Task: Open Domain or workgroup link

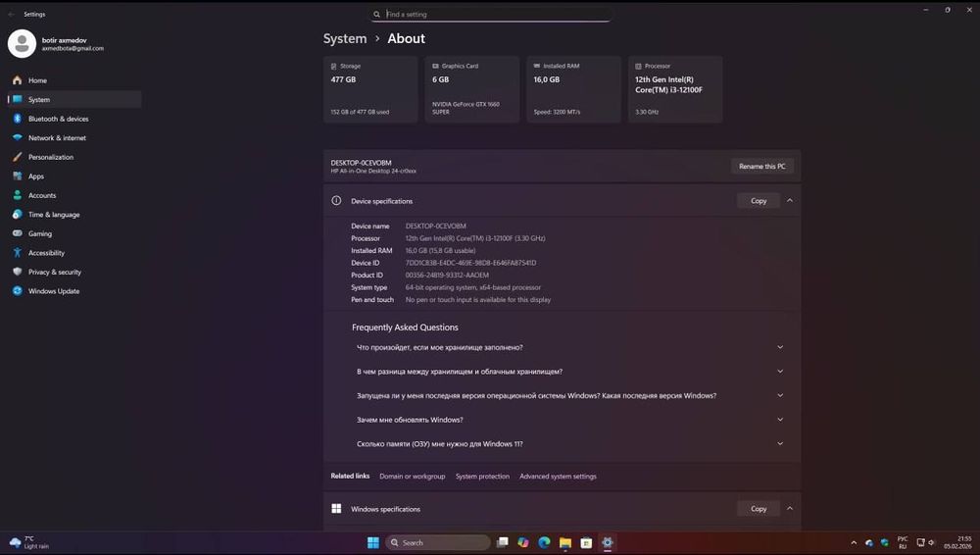Action: point(413,477)
